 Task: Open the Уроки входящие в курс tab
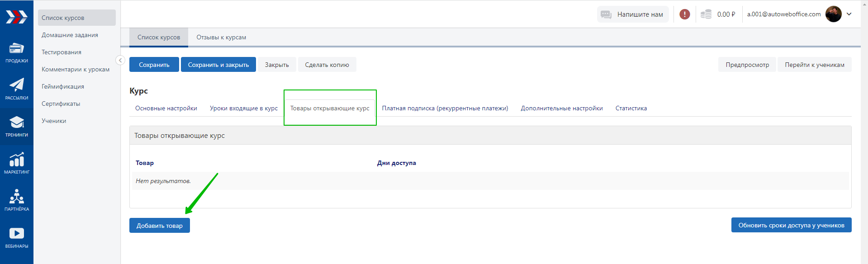[244, 108]
